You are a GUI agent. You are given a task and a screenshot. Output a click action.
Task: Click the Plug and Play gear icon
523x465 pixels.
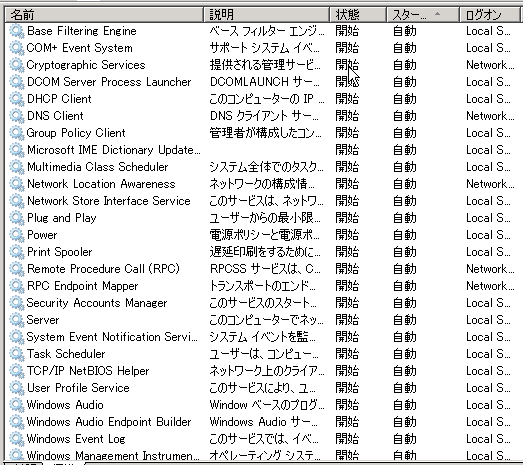point(16,218)
